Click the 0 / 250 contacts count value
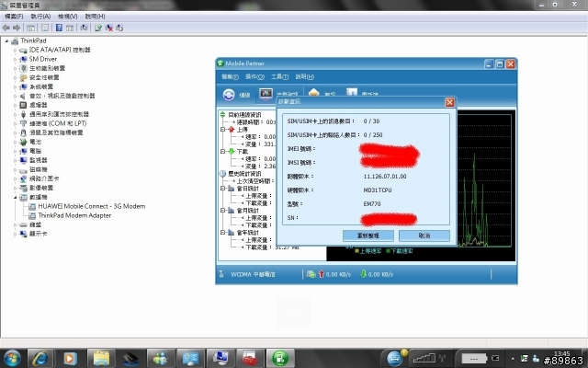The image size is (588, 368). tap(373, 135)
